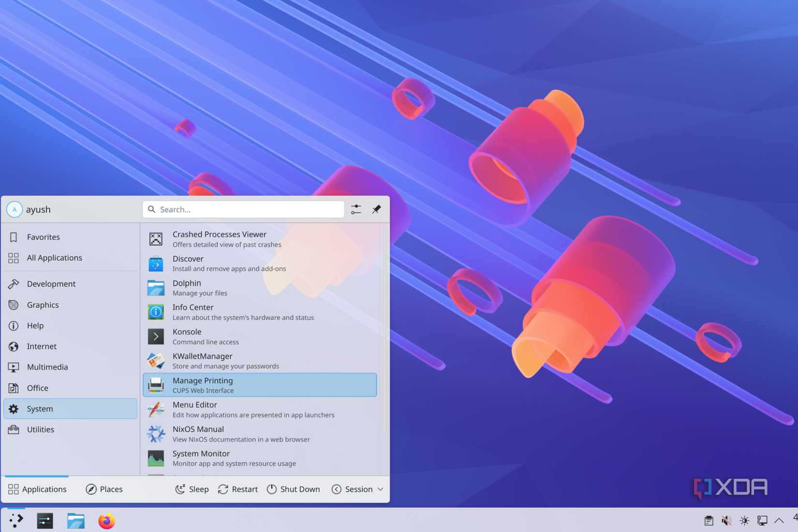Open the Utilities category
Viewport: 798px width, 532px height.
[x=71, y=429]
